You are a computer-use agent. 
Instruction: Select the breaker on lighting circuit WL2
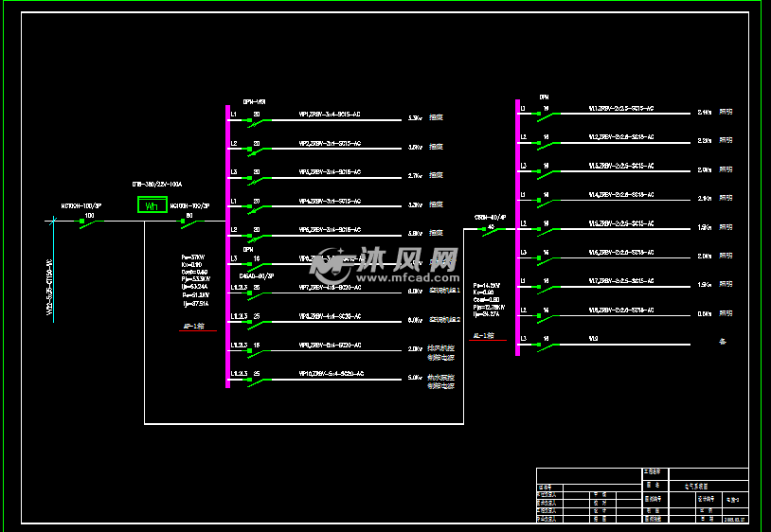point(548,145)
